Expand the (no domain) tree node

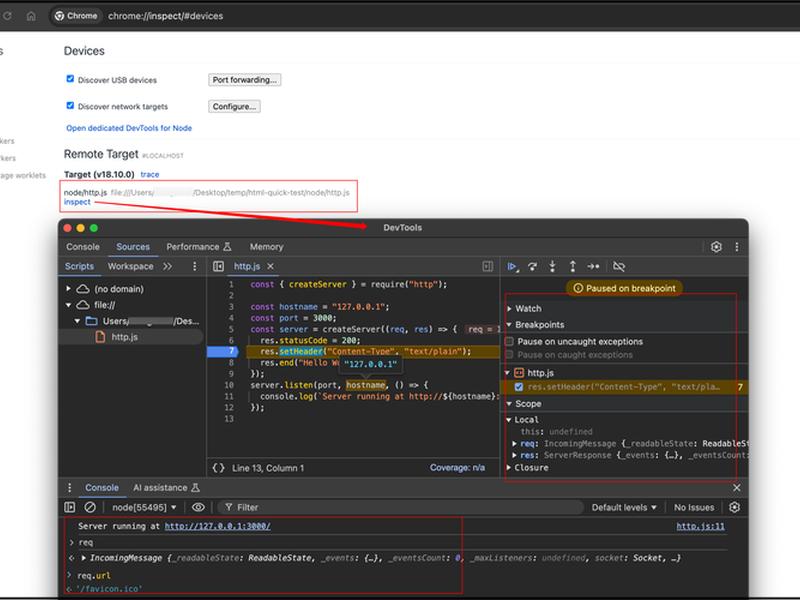pyautogui.click(x=68, y=289)
